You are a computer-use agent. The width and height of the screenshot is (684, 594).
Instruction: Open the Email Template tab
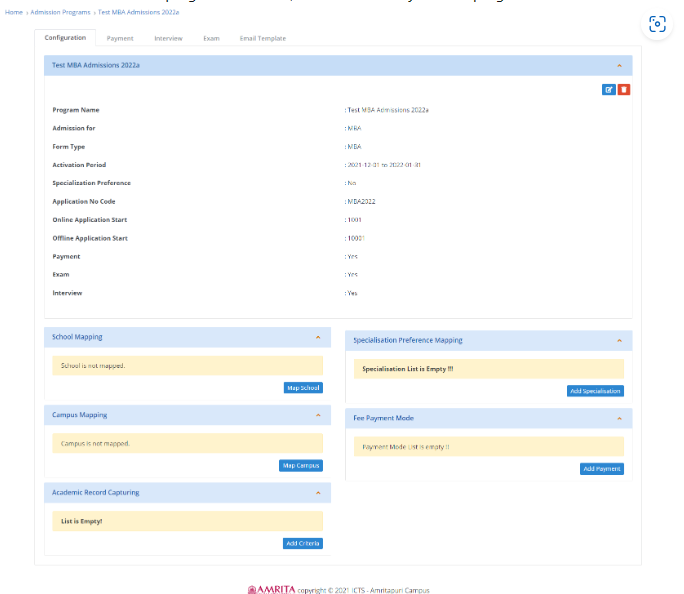[262, 38]
